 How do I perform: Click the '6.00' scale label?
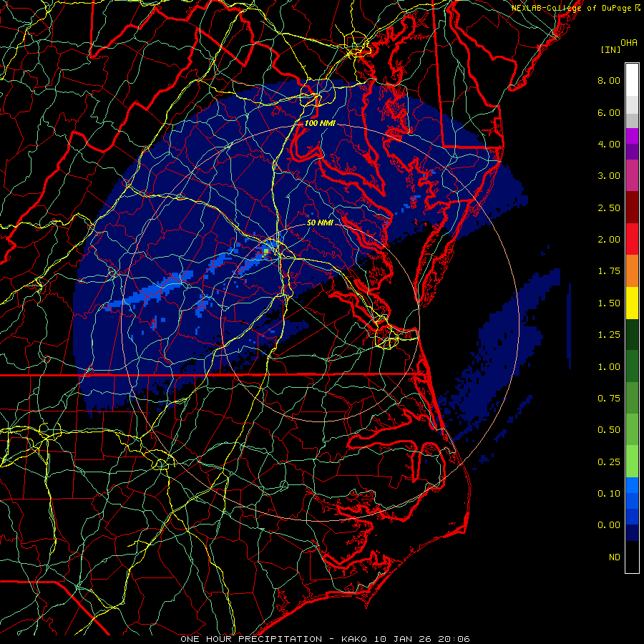point(609,112)
